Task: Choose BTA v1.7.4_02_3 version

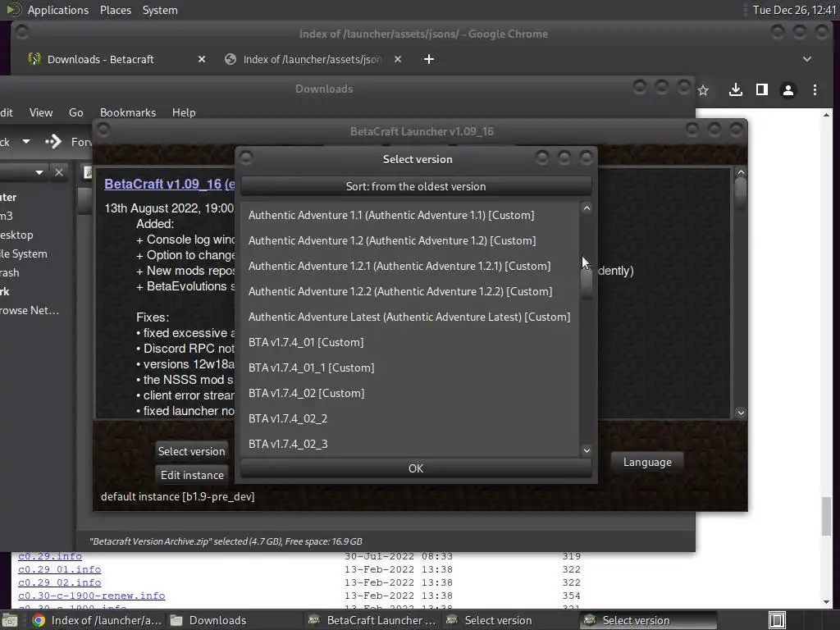Action: tap(410, 444)
